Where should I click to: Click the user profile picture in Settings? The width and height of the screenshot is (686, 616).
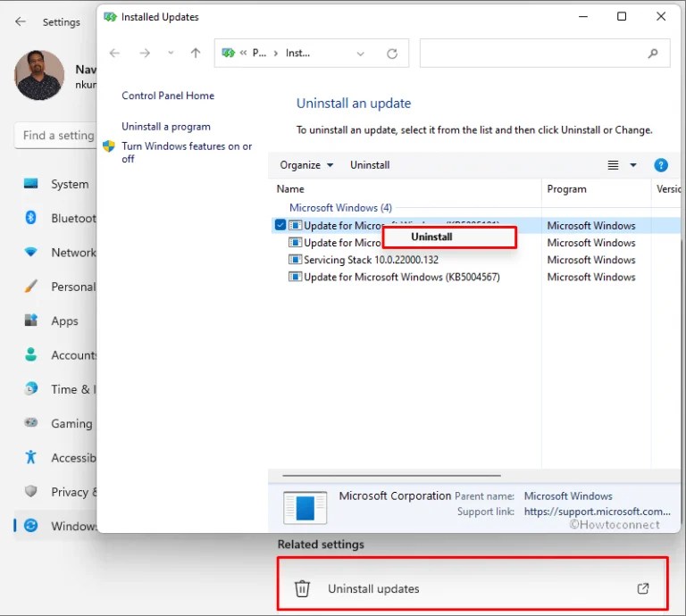click(39, 75)
